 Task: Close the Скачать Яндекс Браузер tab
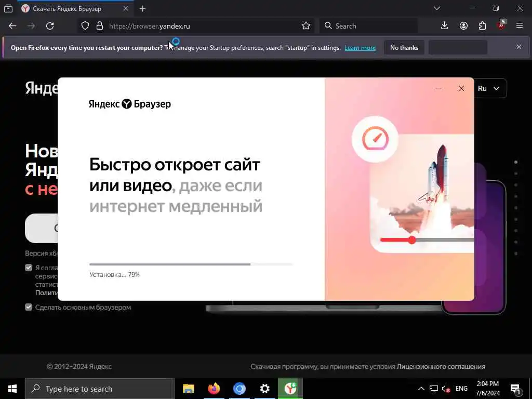pos(126,8)
